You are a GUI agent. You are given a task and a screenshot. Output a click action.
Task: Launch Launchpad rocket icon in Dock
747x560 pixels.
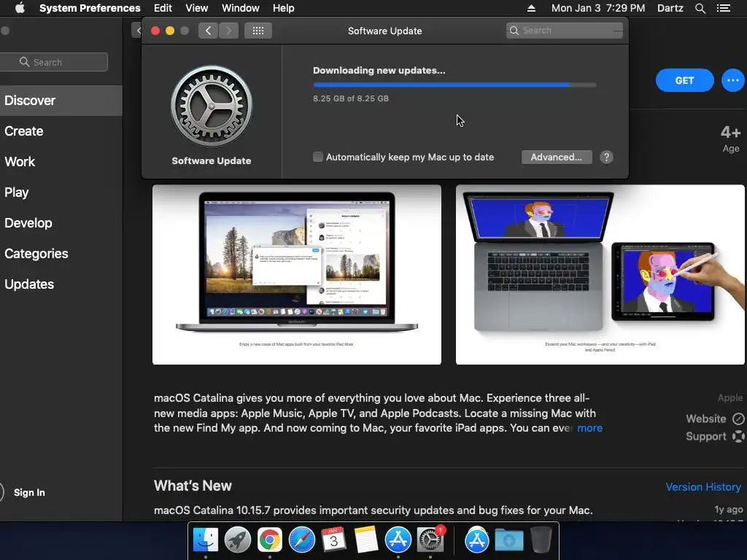coord(237,540)
